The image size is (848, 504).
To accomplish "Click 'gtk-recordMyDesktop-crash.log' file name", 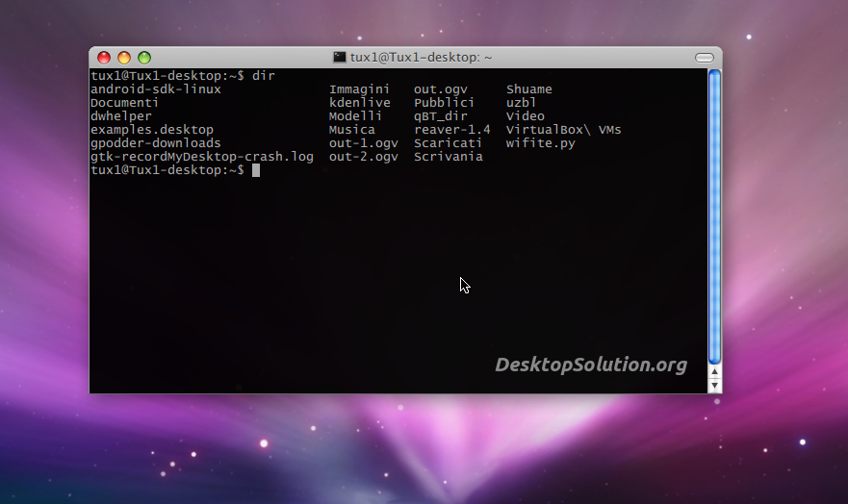I will pyautogui.click(x=202, y=157).
